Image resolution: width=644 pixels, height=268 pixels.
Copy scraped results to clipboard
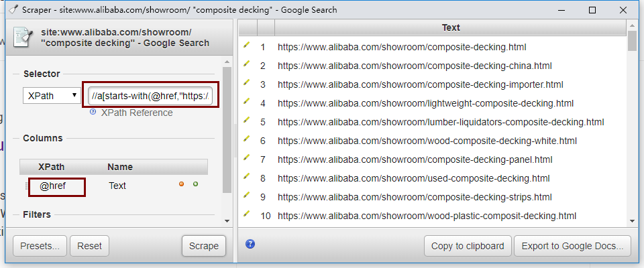click(468, 246)
